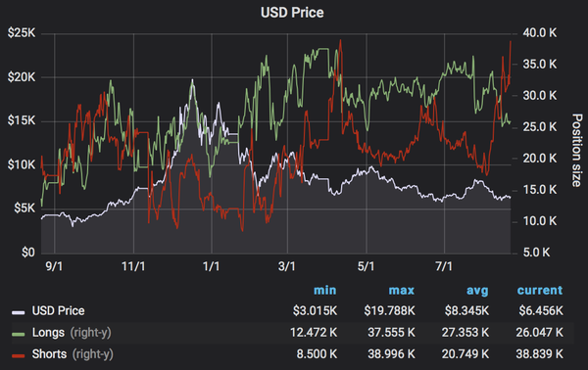This screenshot has height=370, width=588.
Task: Toggle the USD Price legend series
Action: point(58,311)
